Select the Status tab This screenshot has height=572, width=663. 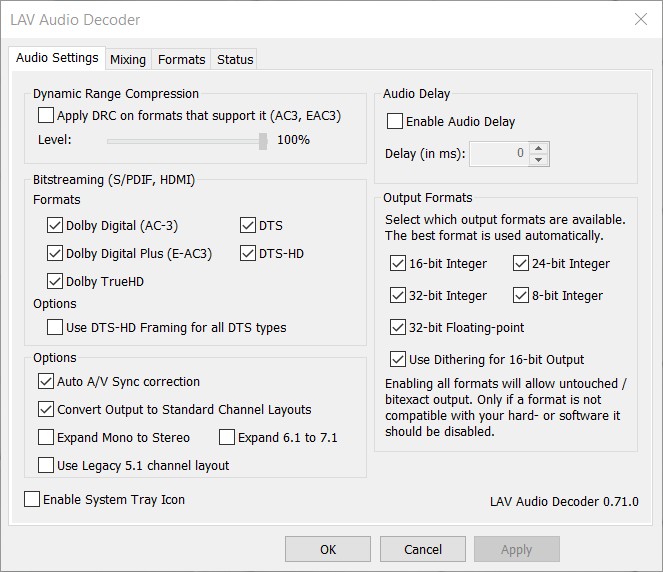click(x=235, y=59)
